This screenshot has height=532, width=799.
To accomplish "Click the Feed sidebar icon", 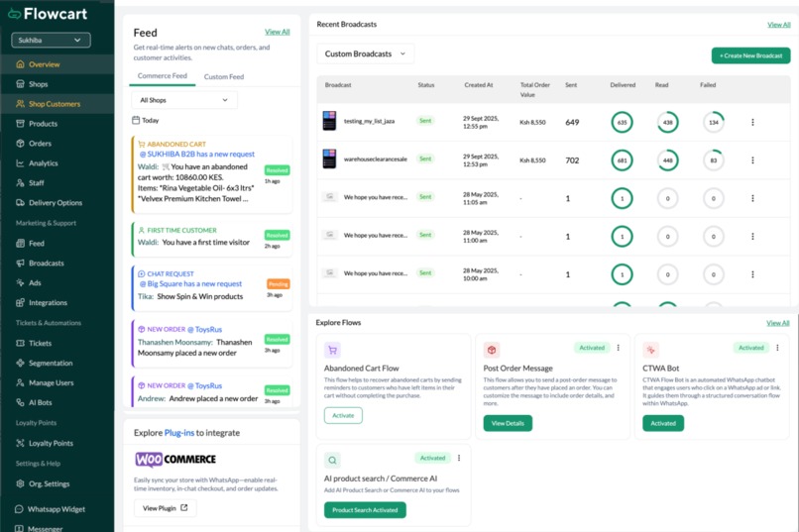I will click(21, 244).
